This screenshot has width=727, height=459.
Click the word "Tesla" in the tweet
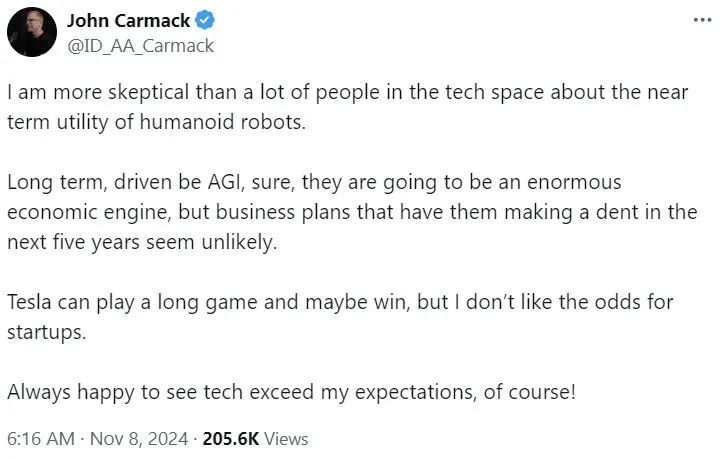(30, 301)
